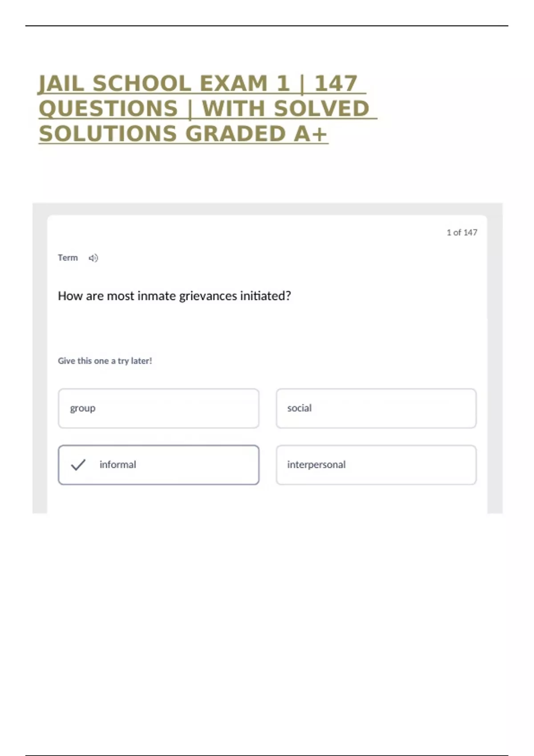The image size is (534, 756).
Task: Click the "Term" label
Action: pyautogui.click(x=68, y=258)
